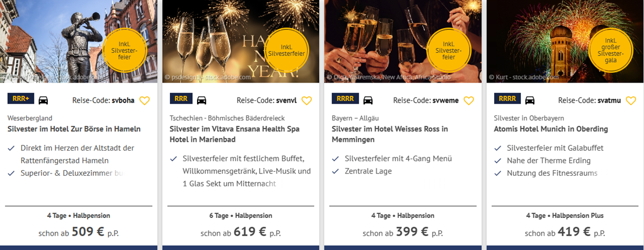Image resolution: width=644 pixels, height=250 pixels.
Task: Open Atomis Hotel Munich in Oberding offer
Action: point(551,129)
